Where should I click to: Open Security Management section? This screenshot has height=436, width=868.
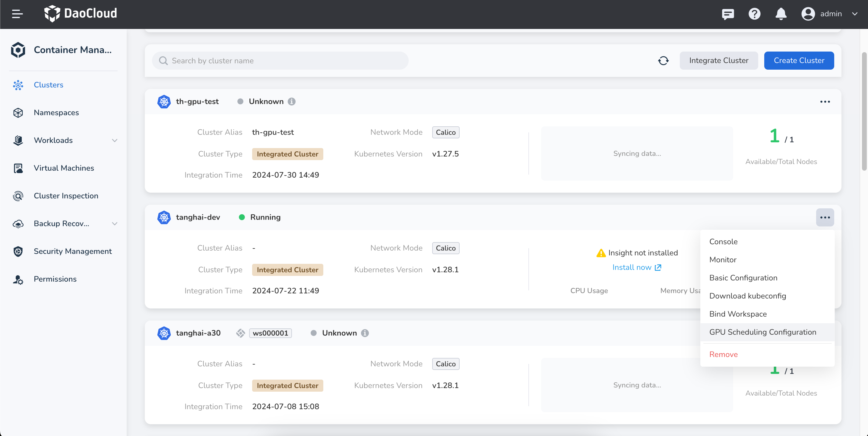[x=72, y=251]
